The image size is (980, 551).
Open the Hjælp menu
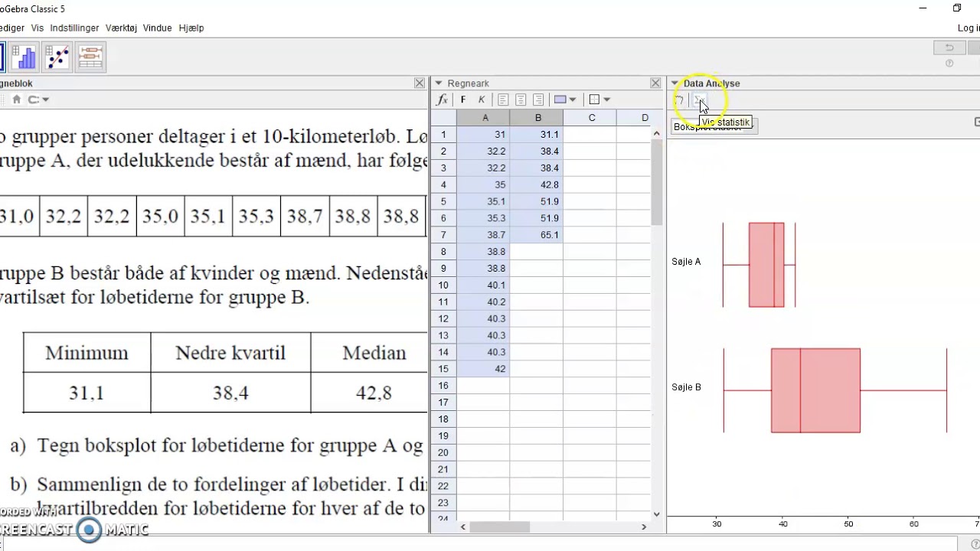coord(191,28)
